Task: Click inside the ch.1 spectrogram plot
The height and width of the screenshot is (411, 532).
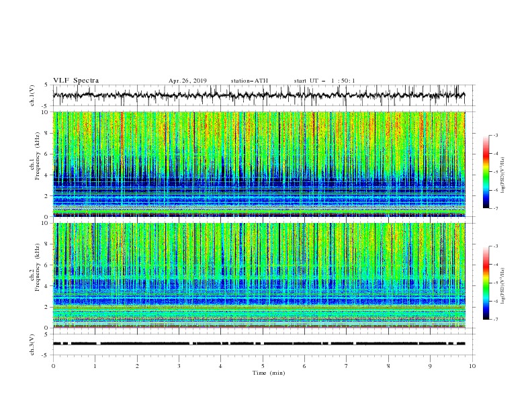Action: (259, 164)
